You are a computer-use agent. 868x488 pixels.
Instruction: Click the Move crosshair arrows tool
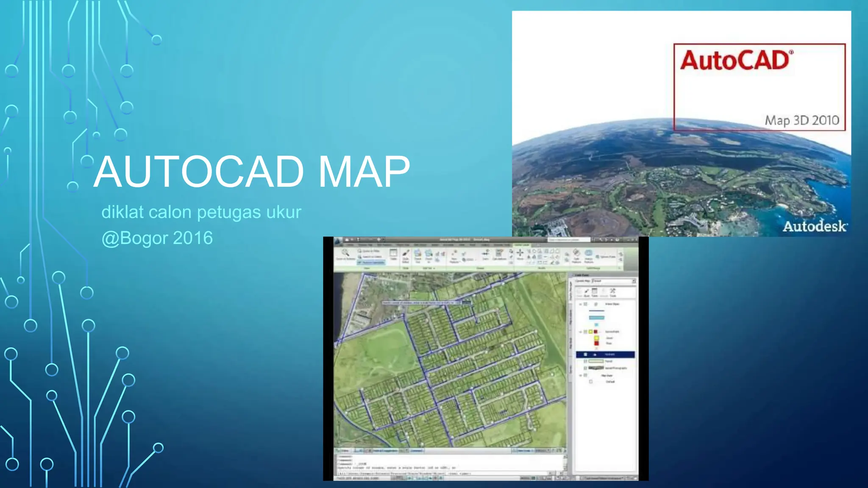tap(520, 253)
